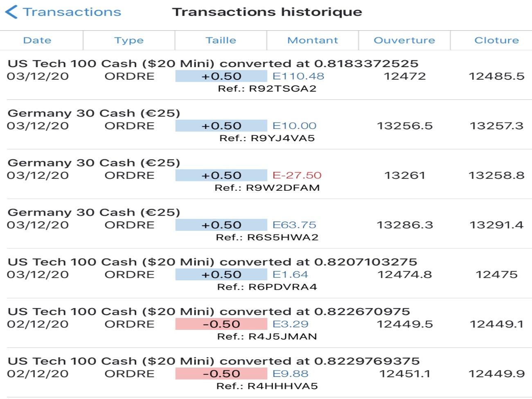Sort by the Date column header
The image size is (532, 399).
coord(37,41)
